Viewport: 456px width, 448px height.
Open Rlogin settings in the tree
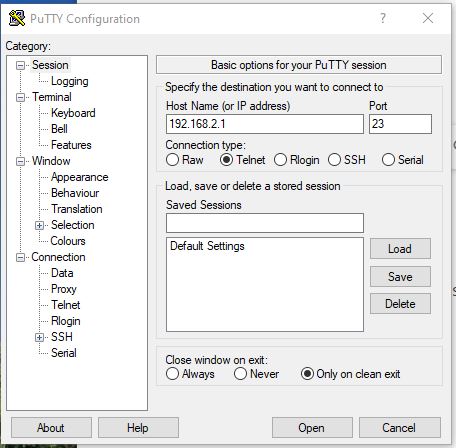pyautogui.click(x=66, y=321)
